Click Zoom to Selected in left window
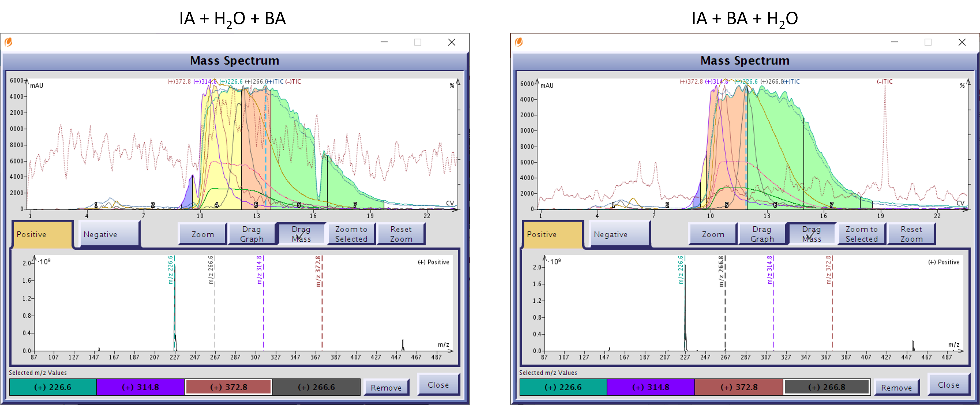Screen dimensions: 980x405 [351, 234]
